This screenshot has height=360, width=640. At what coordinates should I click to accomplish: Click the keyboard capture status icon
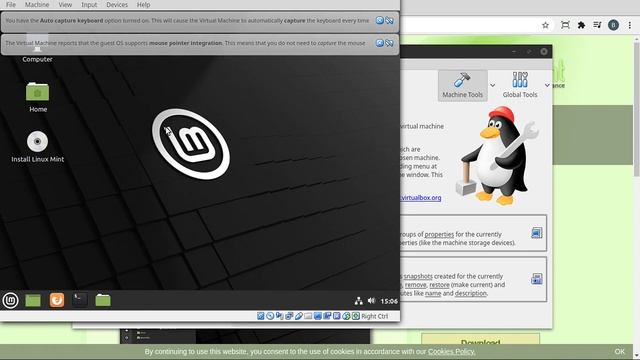(356, 316)
